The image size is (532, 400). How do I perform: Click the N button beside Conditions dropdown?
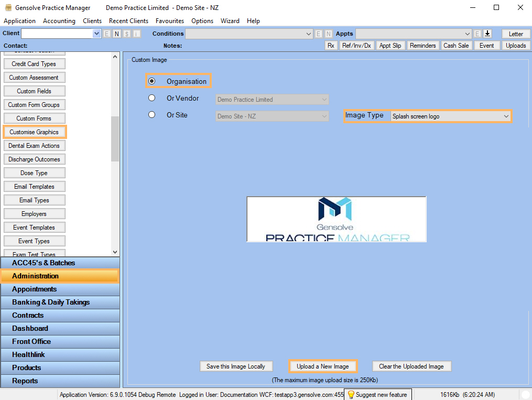(x=328, y=34)
